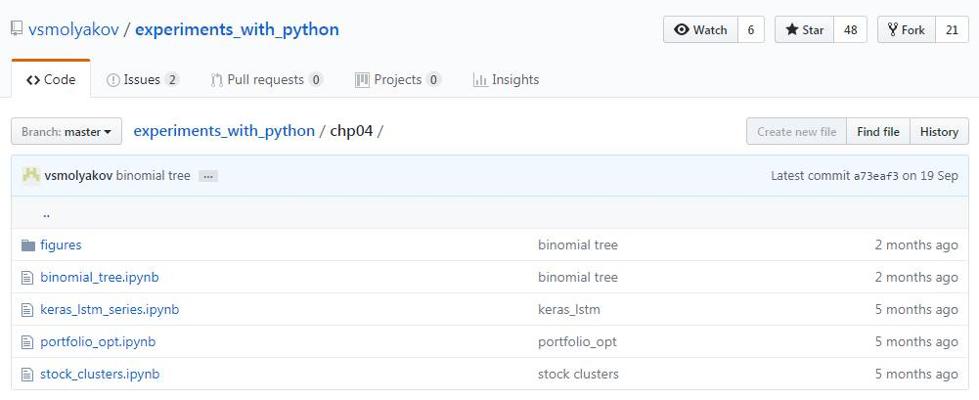
Task: Star the experiments_with_python repository
Action: 806,30
